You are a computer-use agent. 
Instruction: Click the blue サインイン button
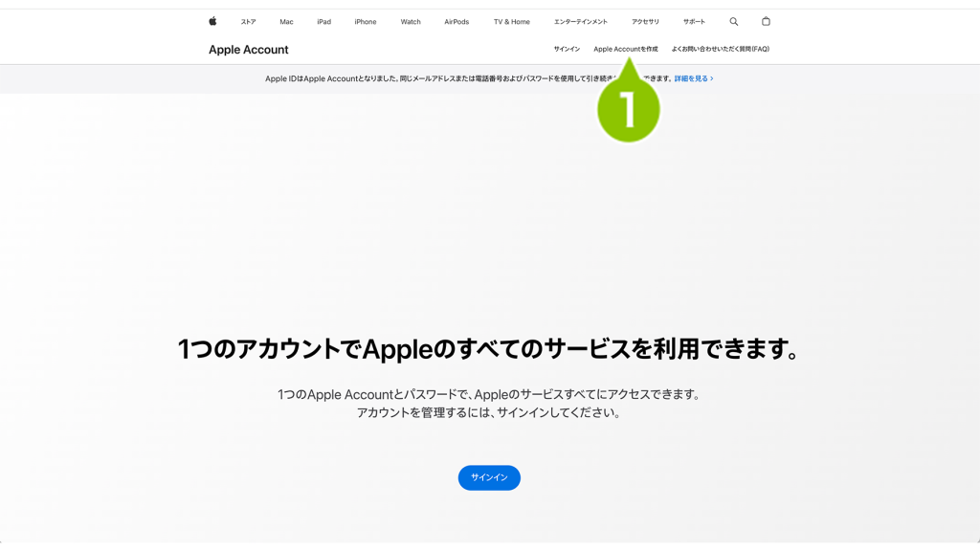[x=489, y=478]
